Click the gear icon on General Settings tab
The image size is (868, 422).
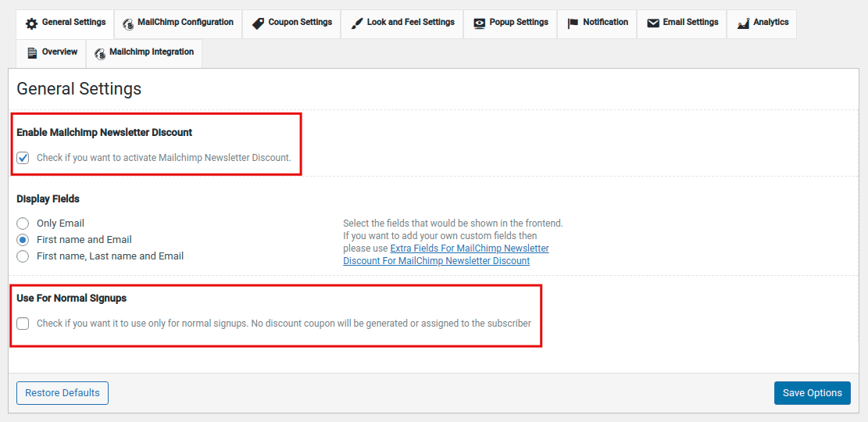(31, 23)
